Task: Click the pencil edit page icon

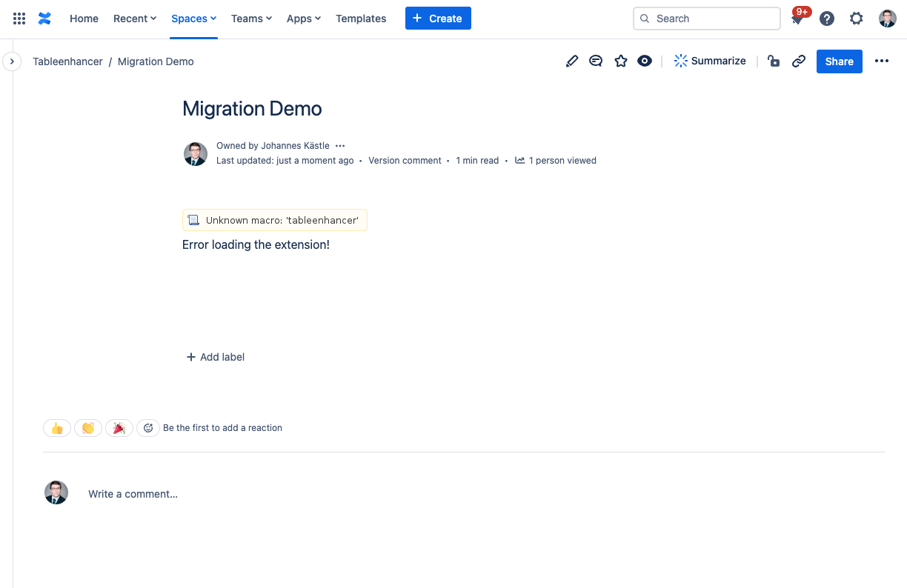Action: [571, 61]
